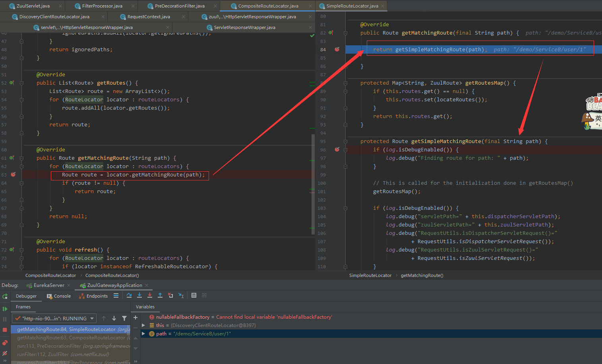Open the Evaluate Expression calculator icon
602x364 pixels.
coord(194,295)
